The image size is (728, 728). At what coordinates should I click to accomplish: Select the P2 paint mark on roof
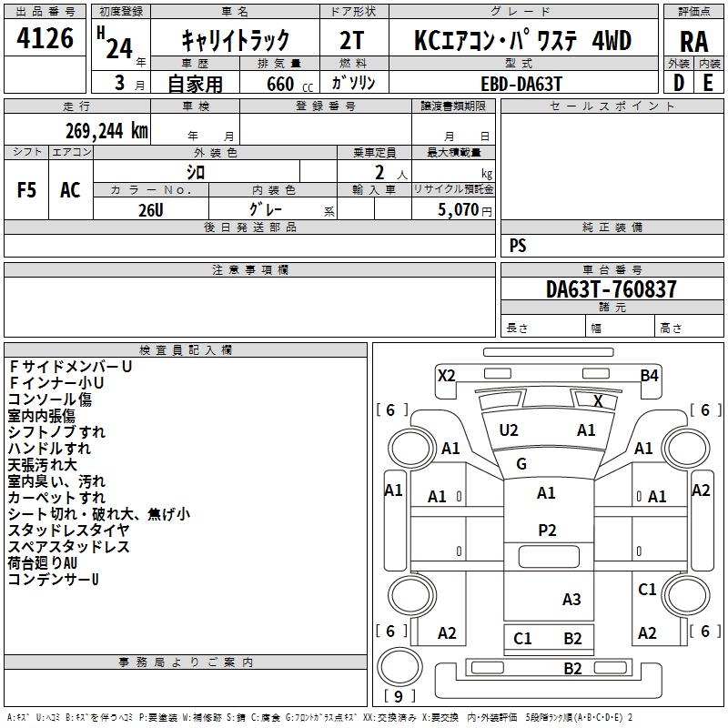click(546, 531)
